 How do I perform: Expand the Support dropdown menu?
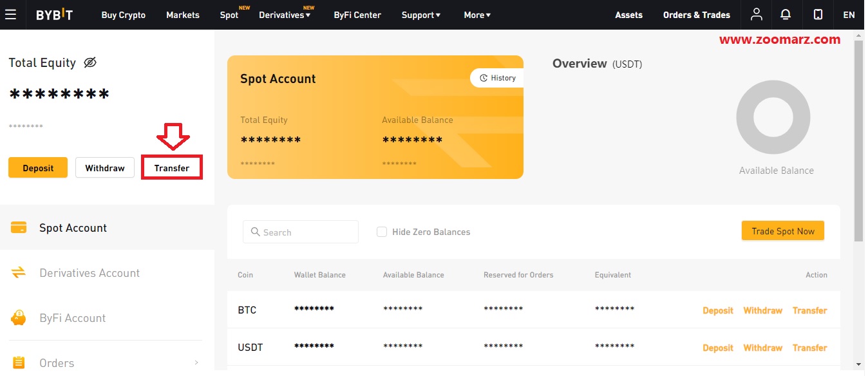pyautogui.click(x=421, y=15)
